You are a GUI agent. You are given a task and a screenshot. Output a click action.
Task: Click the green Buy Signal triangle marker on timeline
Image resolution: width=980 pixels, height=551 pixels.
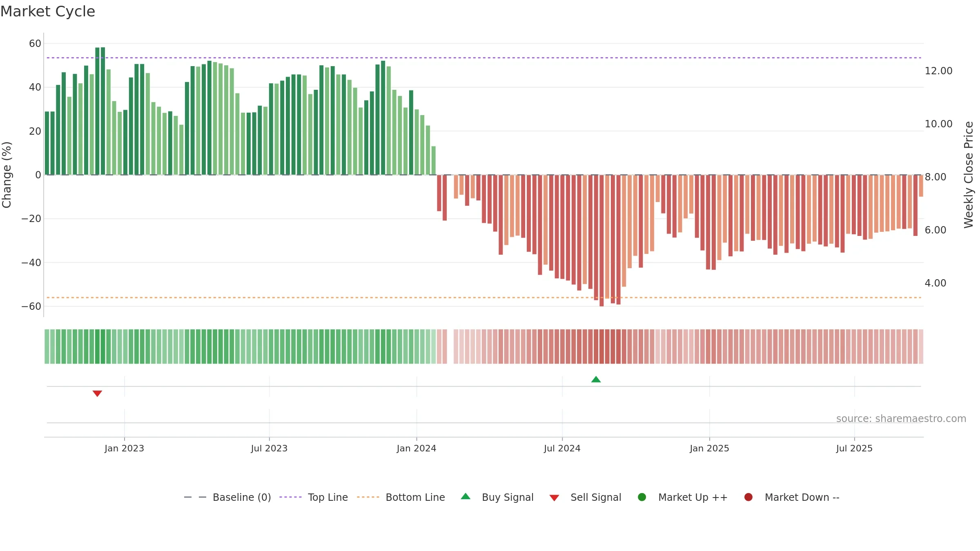596,379
